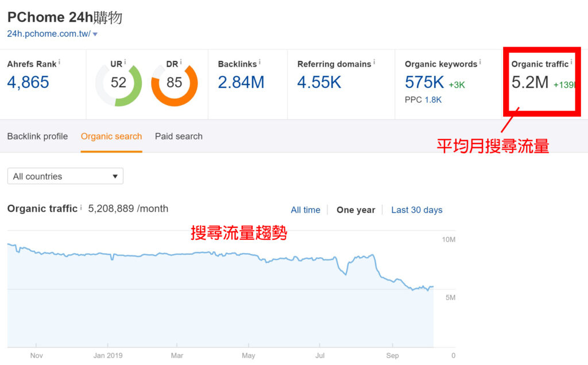Switch to the Backlink profile tab

point(37,137)
